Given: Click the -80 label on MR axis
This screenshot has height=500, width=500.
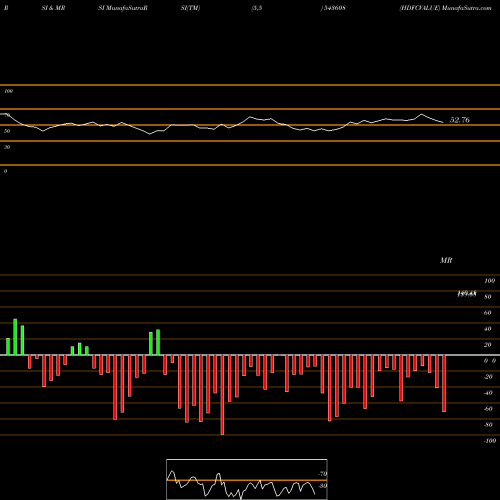Looking at the screenshot, I should tap(488, 425).
